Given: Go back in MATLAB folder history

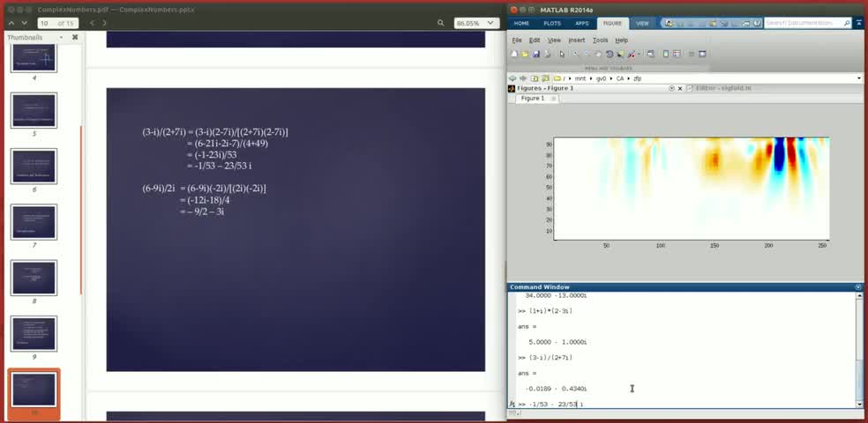Looking at the screenshot, I should click(x=512, y=78).
